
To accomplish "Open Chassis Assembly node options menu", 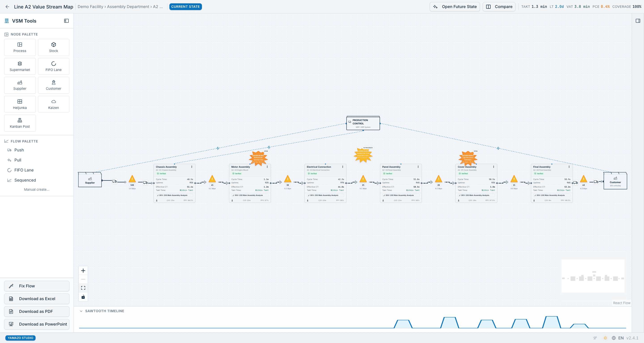I will 192,167.
